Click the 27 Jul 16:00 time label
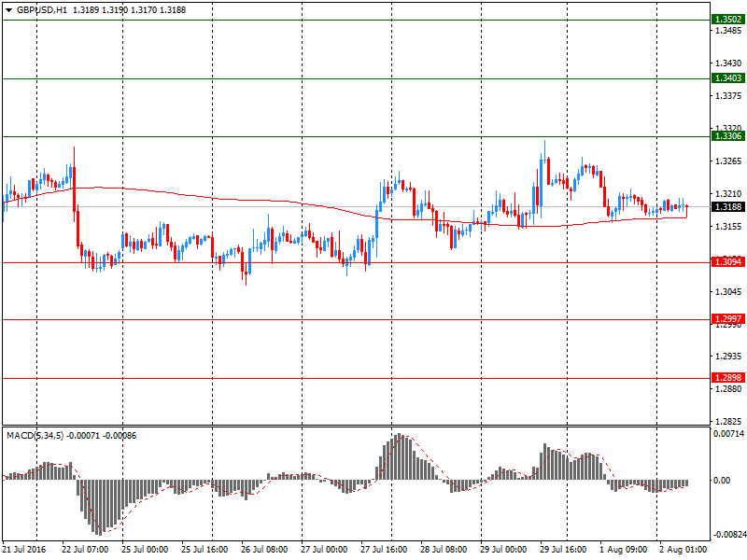The height and width of the screenshot is (560, 747). pos(384,550)
